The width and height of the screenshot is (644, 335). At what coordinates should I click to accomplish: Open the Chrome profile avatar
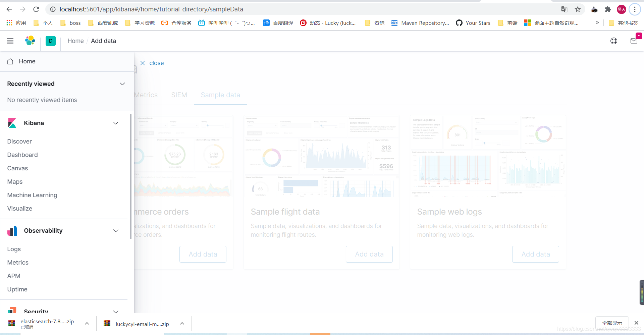[x=621, y=9]
